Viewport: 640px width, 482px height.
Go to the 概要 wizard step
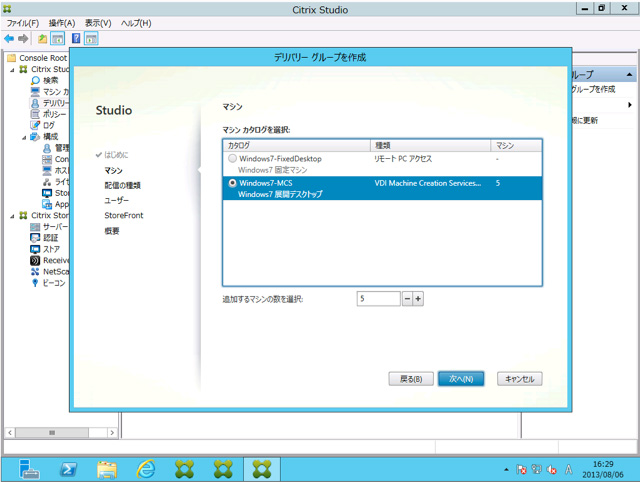pos(112,231)
